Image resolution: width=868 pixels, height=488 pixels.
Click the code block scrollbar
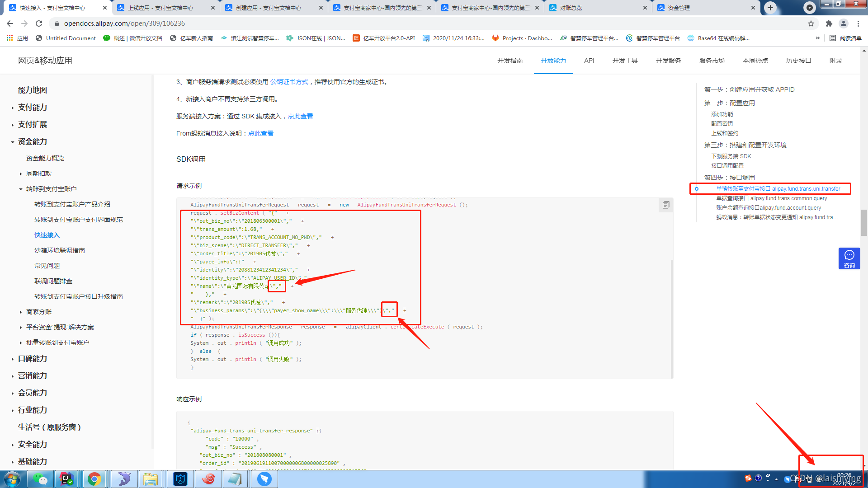pyautogui.click(x=672, y=318)
